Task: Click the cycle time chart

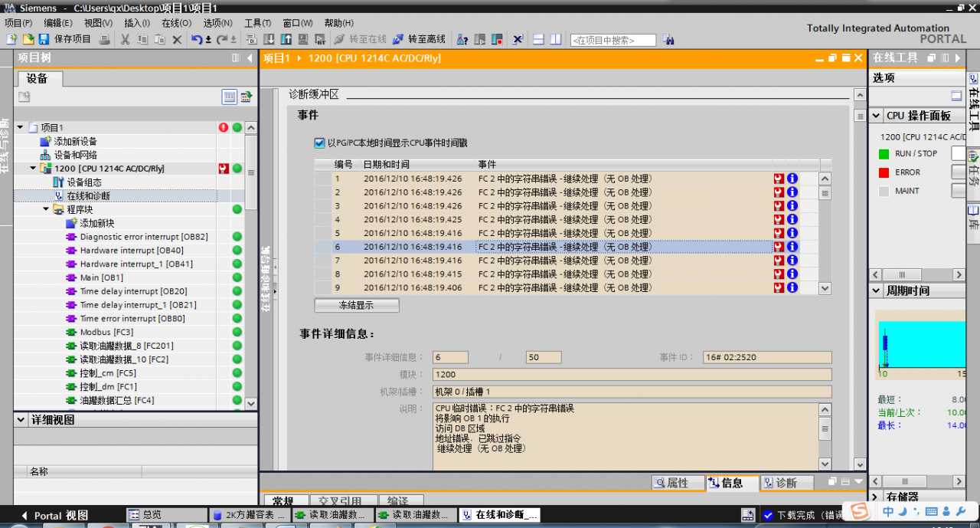Action: [921, 343]
